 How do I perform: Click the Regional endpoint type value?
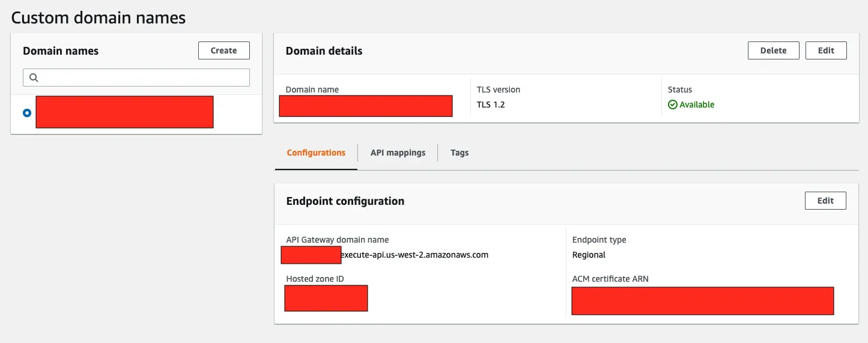coord(589,255)
